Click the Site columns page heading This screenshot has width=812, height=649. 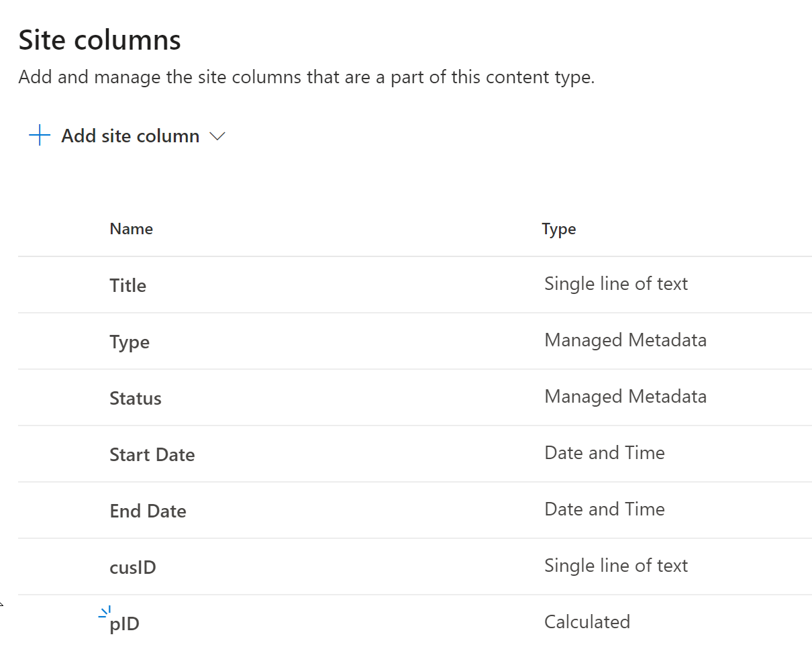(99, 40)
